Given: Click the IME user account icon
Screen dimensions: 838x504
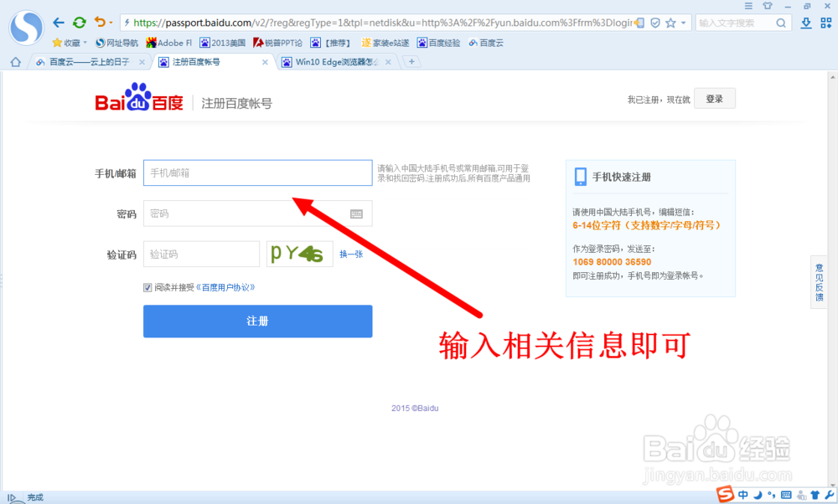Looking at the screenshot, I should pyautogui.click(x=802, y=496).
